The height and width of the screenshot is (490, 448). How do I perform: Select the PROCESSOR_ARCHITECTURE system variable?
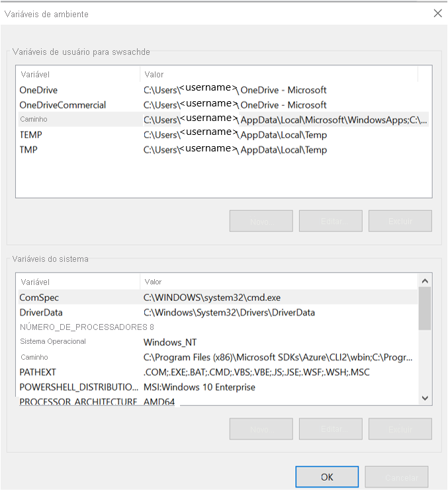78,401
